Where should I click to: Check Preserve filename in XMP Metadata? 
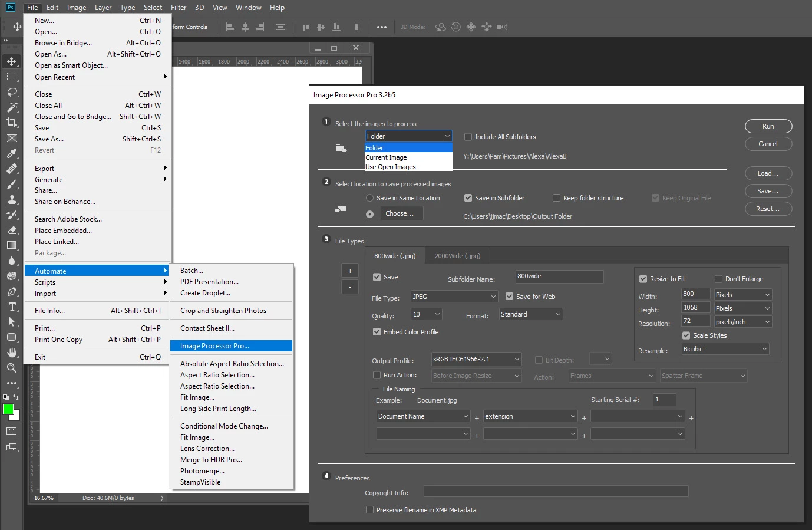click(370, 510)
